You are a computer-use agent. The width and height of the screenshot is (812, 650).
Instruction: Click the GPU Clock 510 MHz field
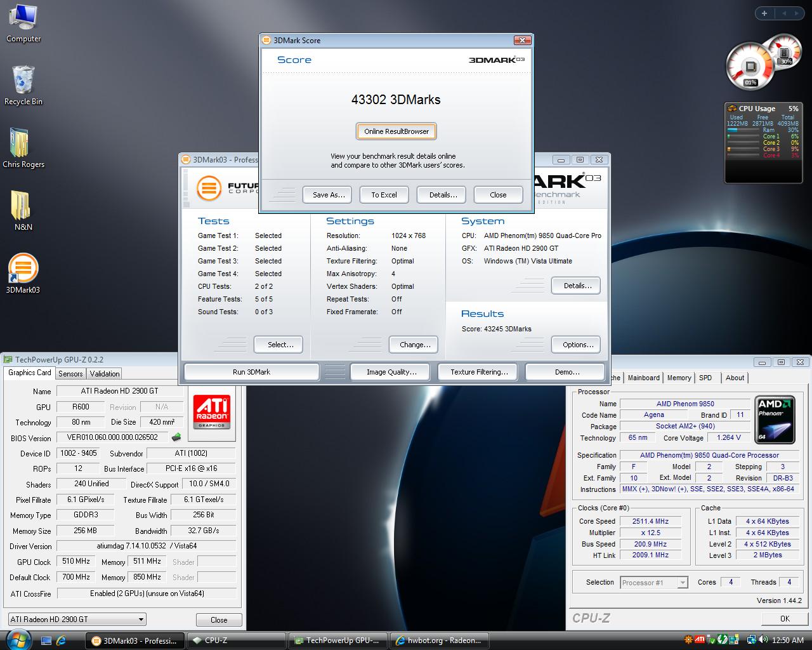click(76, 561)
